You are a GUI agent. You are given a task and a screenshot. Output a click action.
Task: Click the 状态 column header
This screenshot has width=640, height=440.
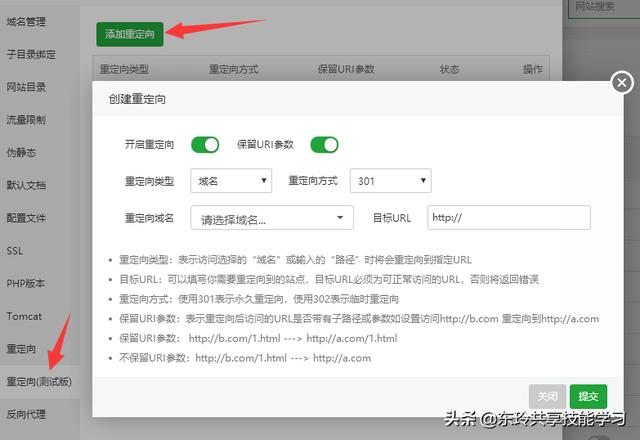pyautogui.click(x=449, y=69)
